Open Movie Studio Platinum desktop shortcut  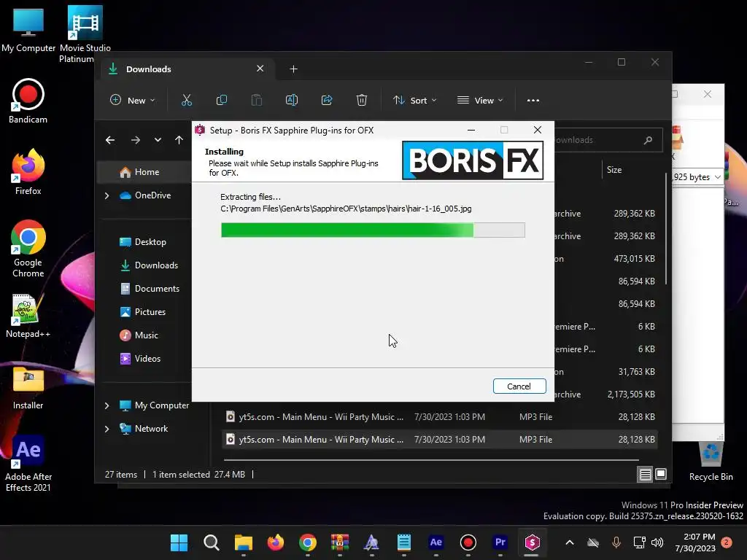(85, 34)
